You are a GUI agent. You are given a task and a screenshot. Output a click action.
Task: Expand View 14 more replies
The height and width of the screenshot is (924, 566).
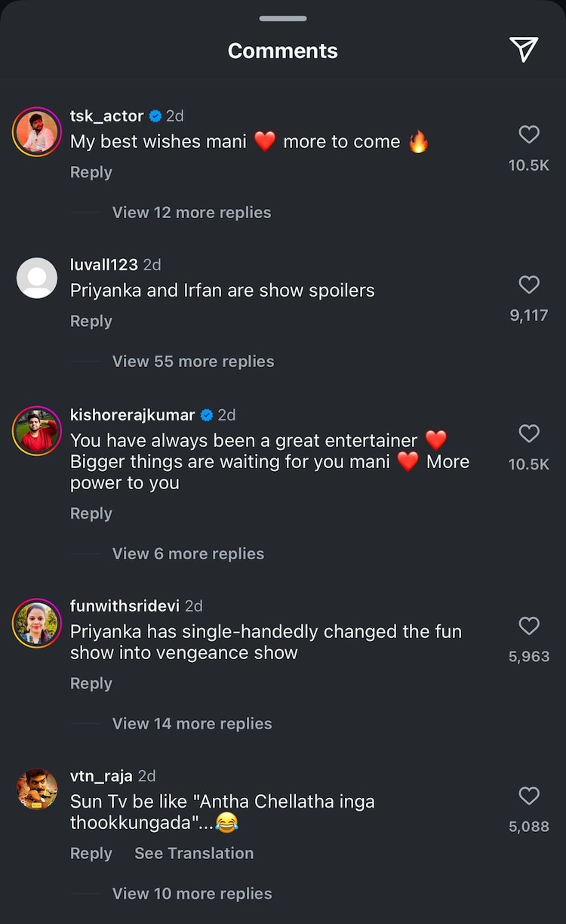click(192, 724)
